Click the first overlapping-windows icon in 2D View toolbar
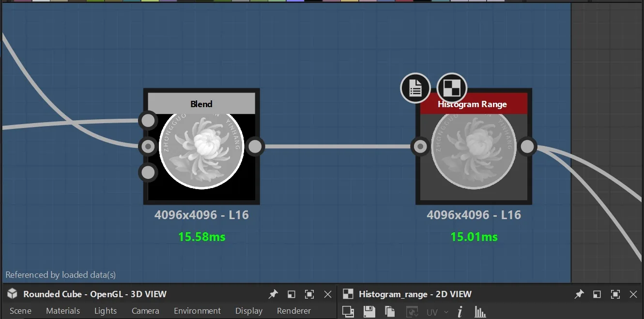Image resolution: width=644 pixels, height=319 pixels. coord(348,311)
